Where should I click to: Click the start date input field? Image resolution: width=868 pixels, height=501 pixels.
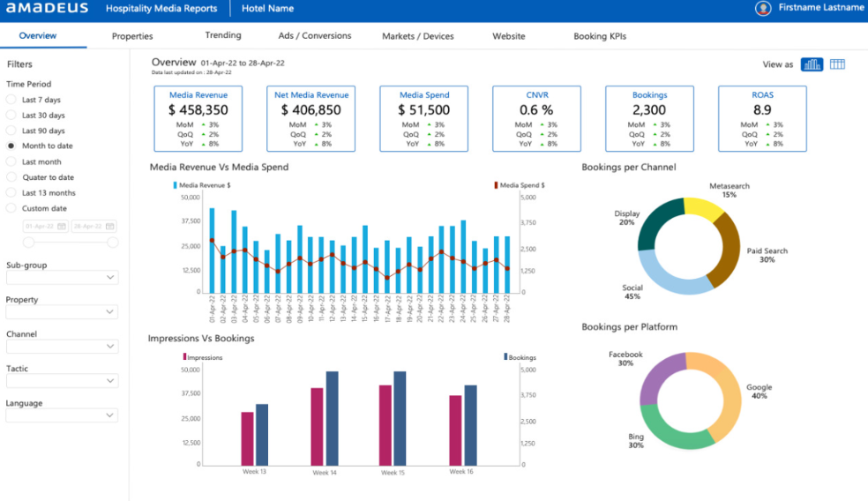tap(45, 226)
